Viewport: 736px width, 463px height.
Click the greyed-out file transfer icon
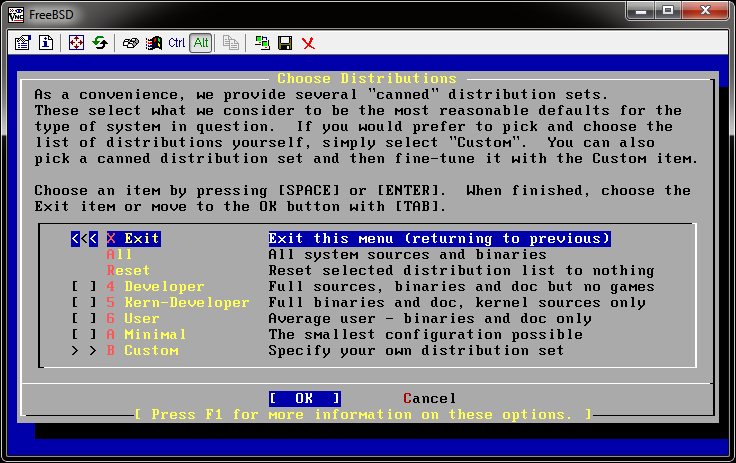(x=230, y=43)
